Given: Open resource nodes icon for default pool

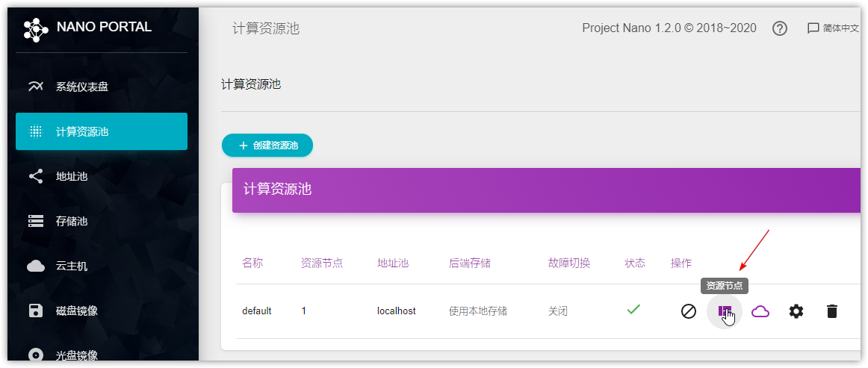Looking at the screenshot, I should [724, 311].
